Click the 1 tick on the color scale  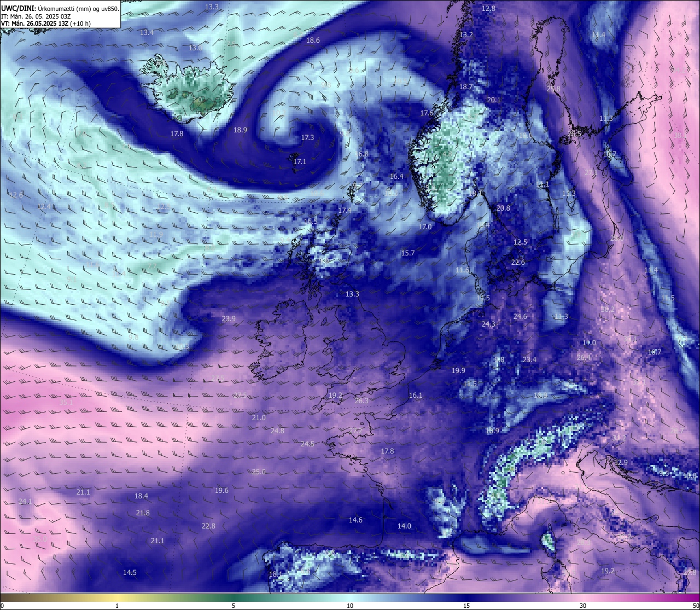[117, 606]
